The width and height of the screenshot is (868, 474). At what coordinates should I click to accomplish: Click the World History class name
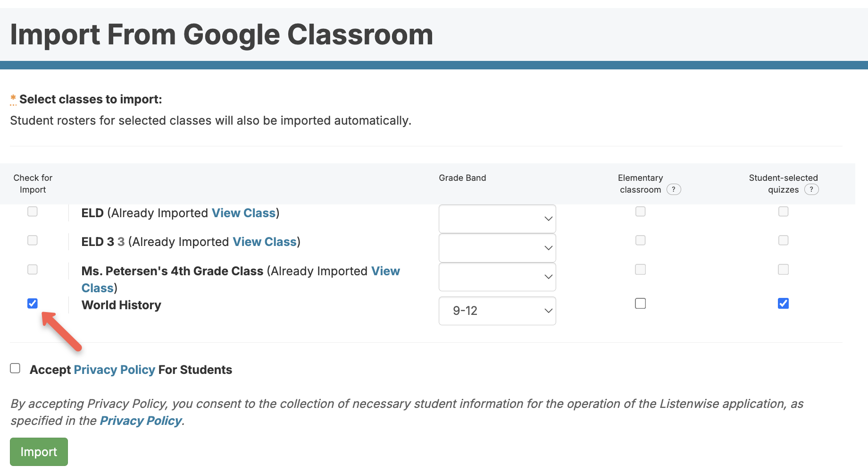click(x=121, y=305)
